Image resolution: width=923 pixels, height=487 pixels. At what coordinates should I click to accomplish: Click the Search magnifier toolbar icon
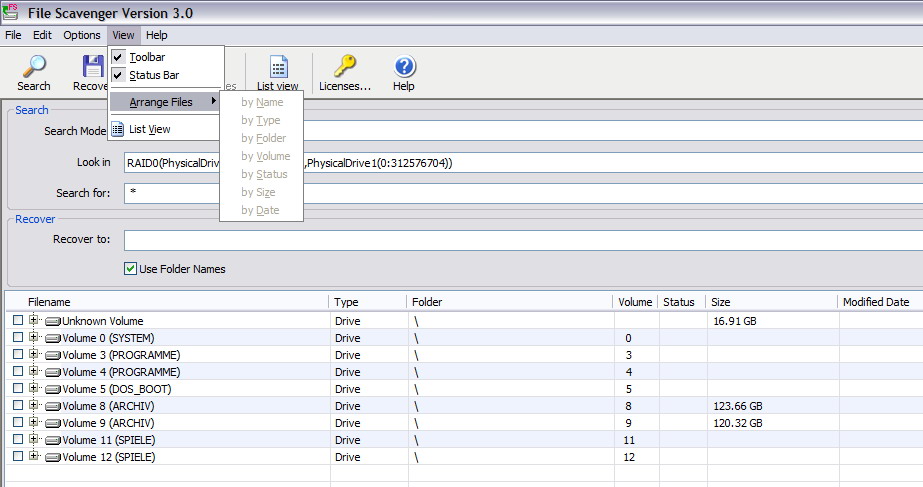pyautogui.click(x=34, y=67)
